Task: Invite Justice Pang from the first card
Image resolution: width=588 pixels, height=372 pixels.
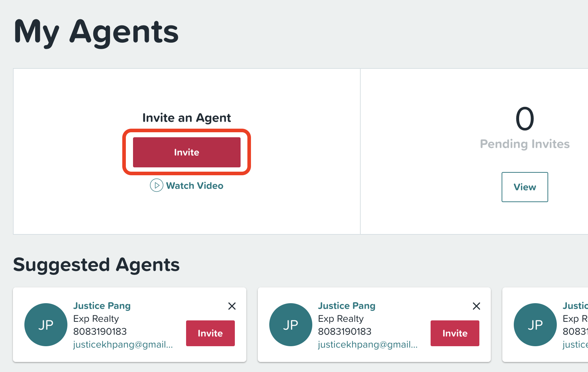Action: tap(210, 333)
